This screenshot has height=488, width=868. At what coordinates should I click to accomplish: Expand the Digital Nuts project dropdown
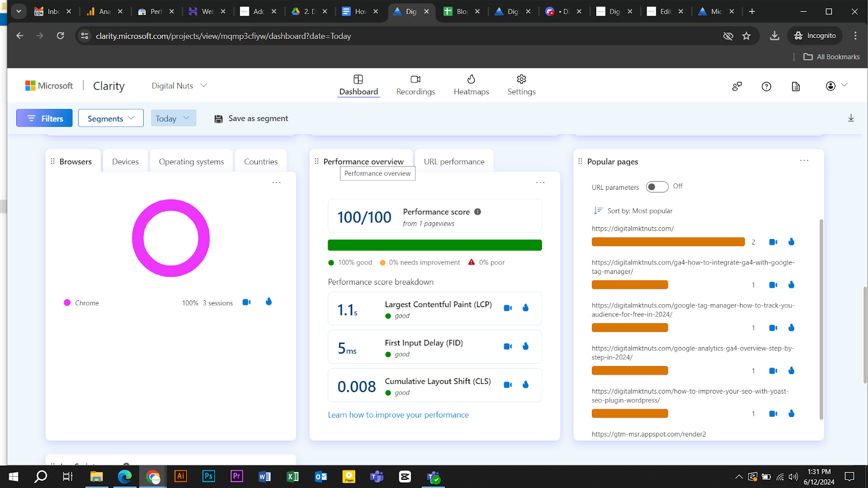179,86
